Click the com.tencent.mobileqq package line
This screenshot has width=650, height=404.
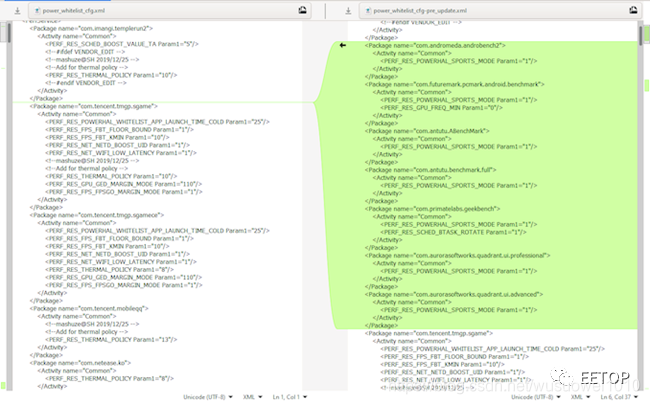click(x=89, y=308)
